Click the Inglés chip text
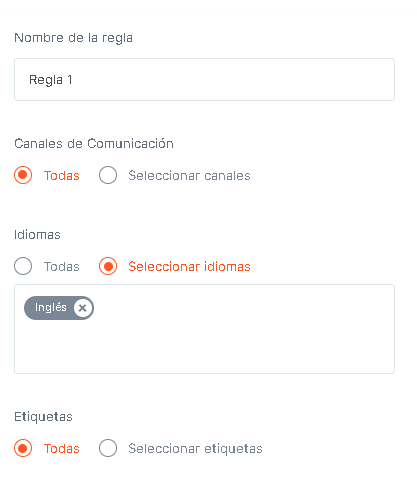 pos(51,307)
